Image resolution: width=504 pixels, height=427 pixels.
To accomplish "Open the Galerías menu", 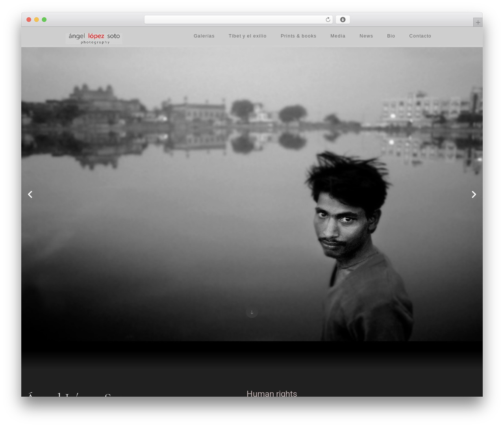I will tap(204, 36).
